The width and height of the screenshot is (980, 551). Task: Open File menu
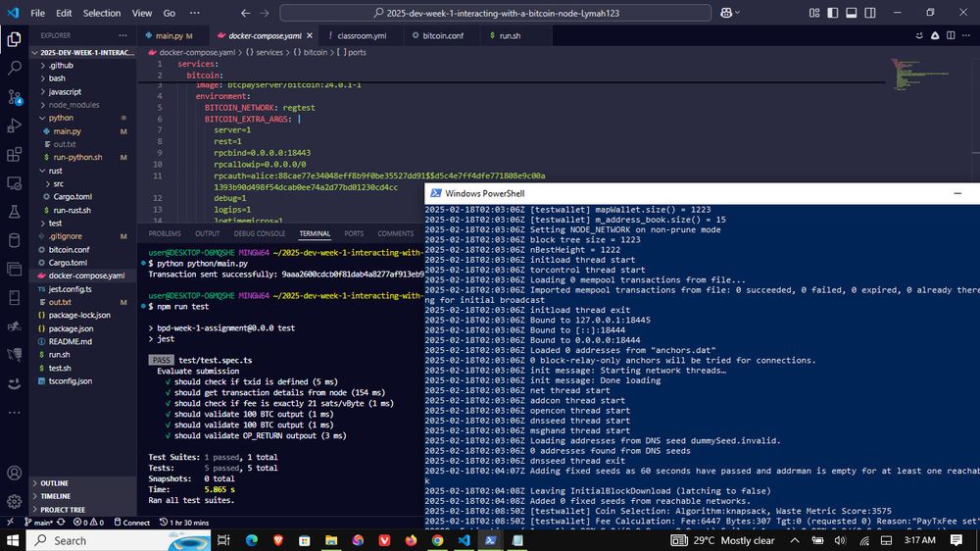[x=37, y=13]
